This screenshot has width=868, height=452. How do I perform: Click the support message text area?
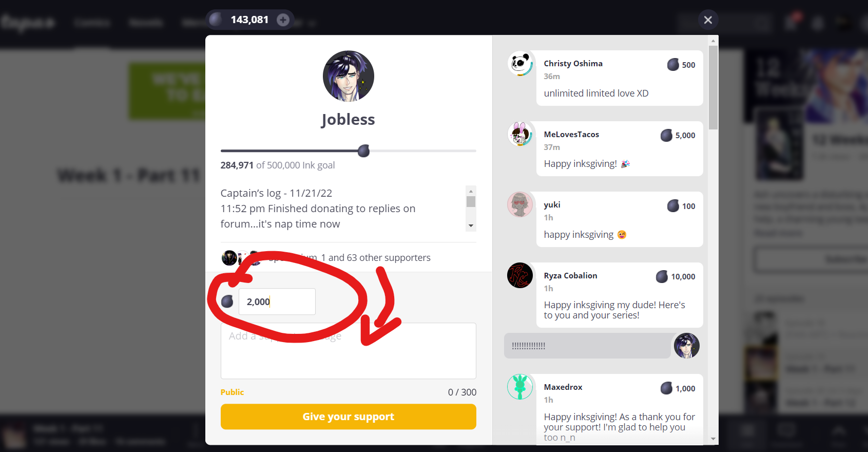coord(349,351)
